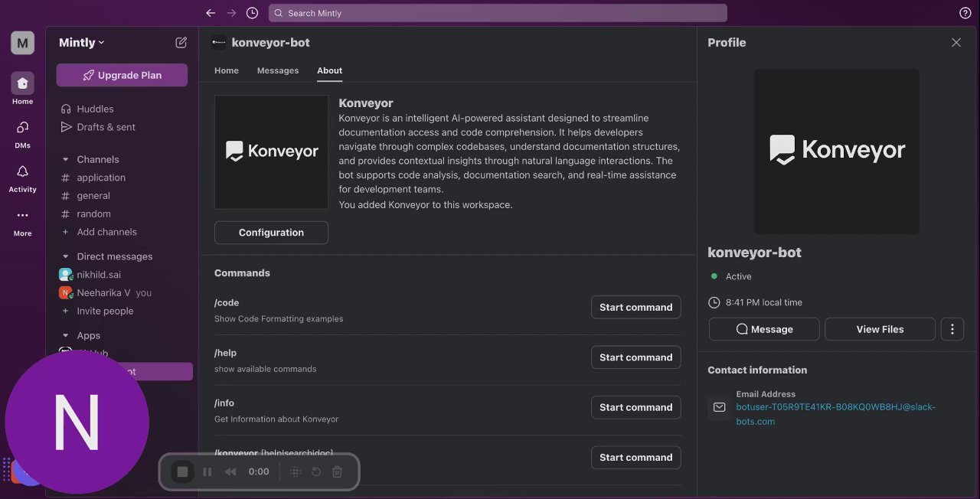
Task: Open the history clock icon
Action: 252,13
